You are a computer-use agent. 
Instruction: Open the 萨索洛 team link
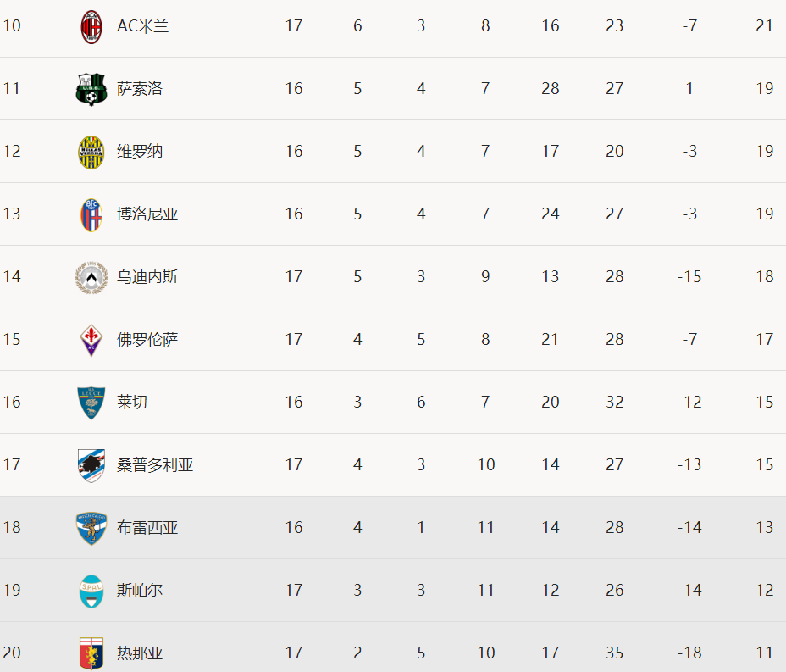pyautogui.click(x=140, y=89)
